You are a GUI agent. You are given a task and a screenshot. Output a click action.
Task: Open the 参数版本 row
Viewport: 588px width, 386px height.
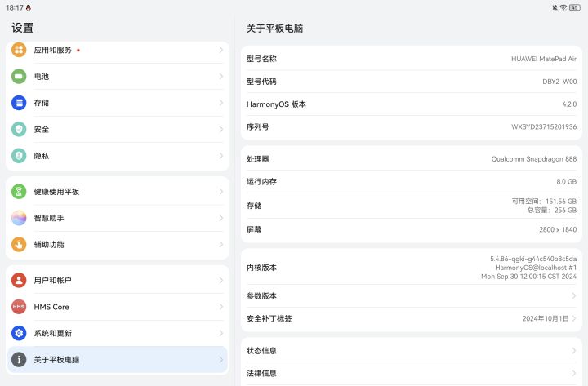tap(412, 295)
